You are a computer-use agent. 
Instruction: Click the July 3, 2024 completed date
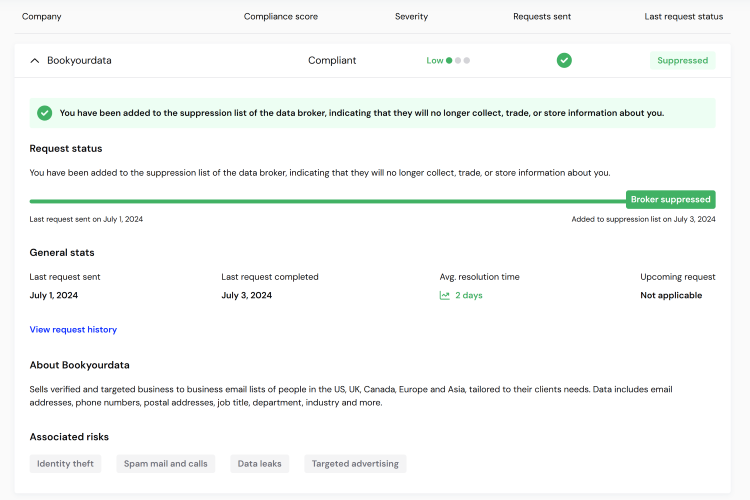pos(246,295)
